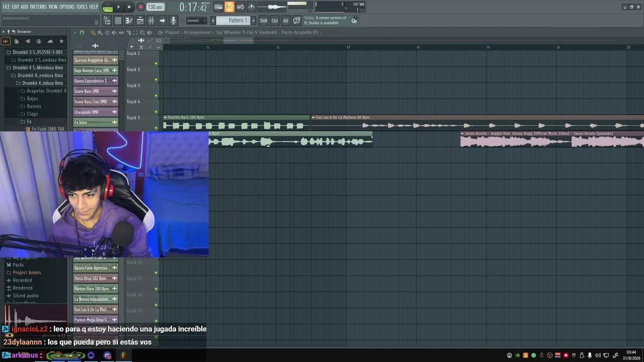Open the browser cloud icon
Viewport: 644px width, 362px height.
(x=50, y=41)
